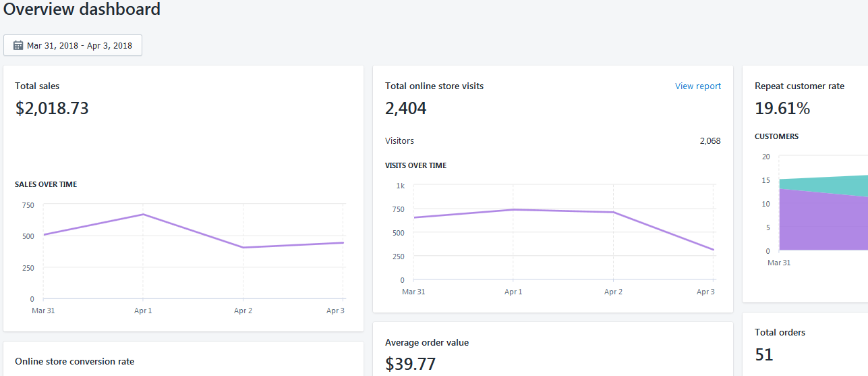Click the $2,018.73 total sales figure
The width and height of the screenshot is (868, 376).
(52, 109)
